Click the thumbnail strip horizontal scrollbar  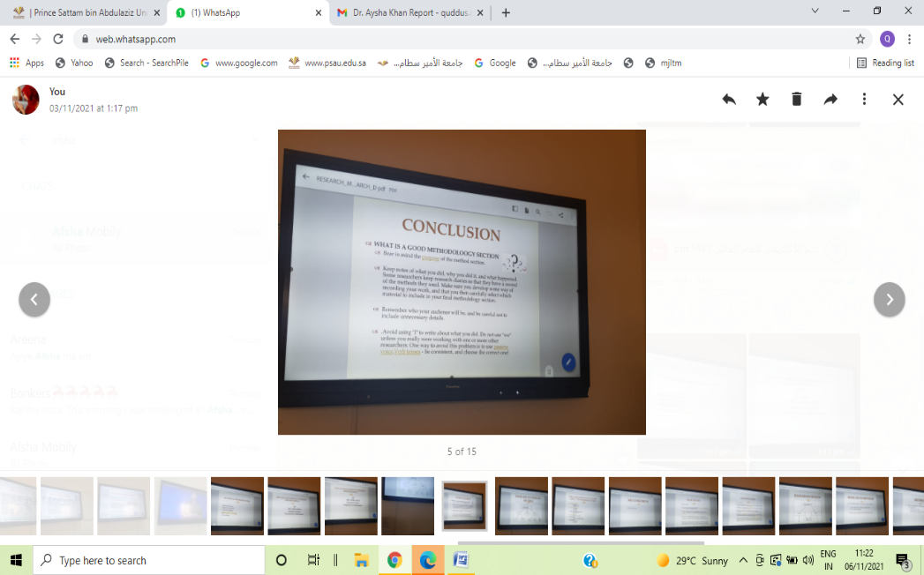pos(580,543)
